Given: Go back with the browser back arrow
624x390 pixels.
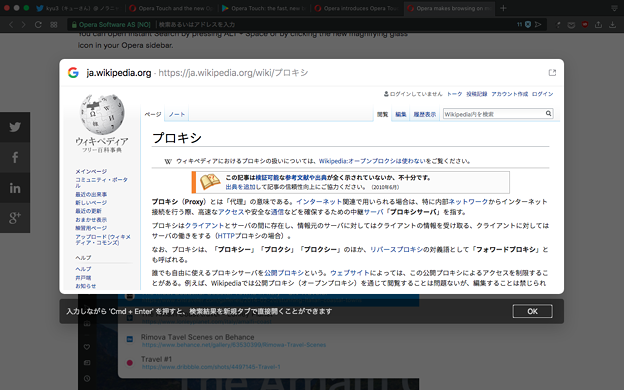Looking at the screenshot, I should (x=11, y=25).
